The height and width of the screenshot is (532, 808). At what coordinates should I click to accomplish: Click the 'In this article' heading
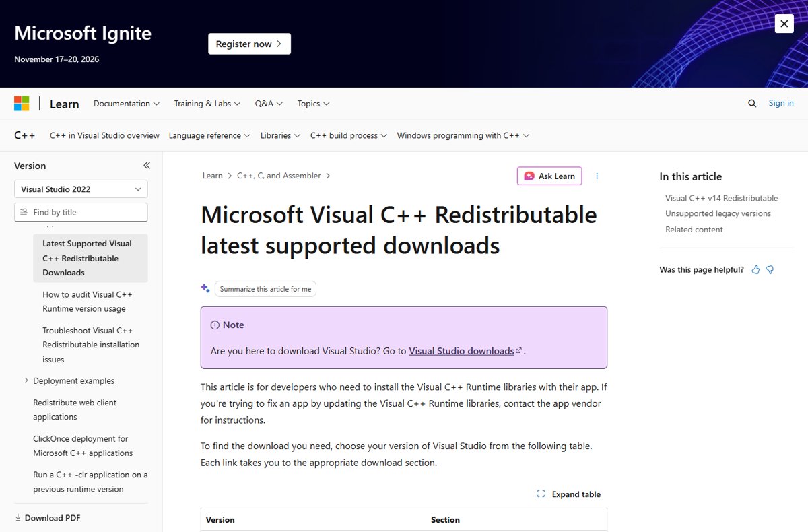click(x=690, y=176)
